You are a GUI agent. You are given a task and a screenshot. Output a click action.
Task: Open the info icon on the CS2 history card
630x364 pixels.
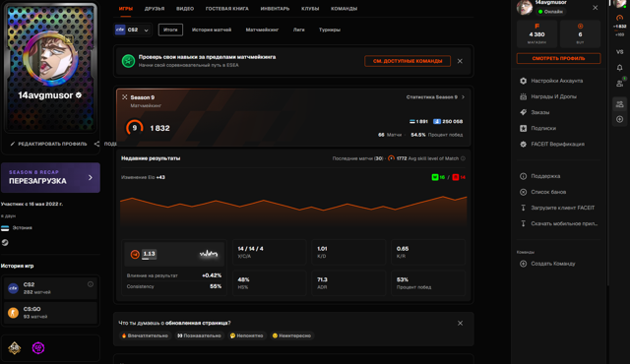91,284
